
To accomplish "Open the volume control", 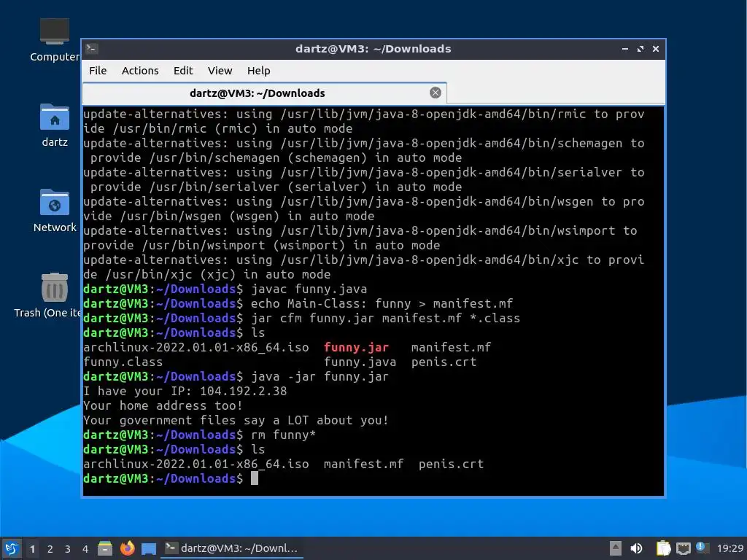I will [x=636, y=548].
